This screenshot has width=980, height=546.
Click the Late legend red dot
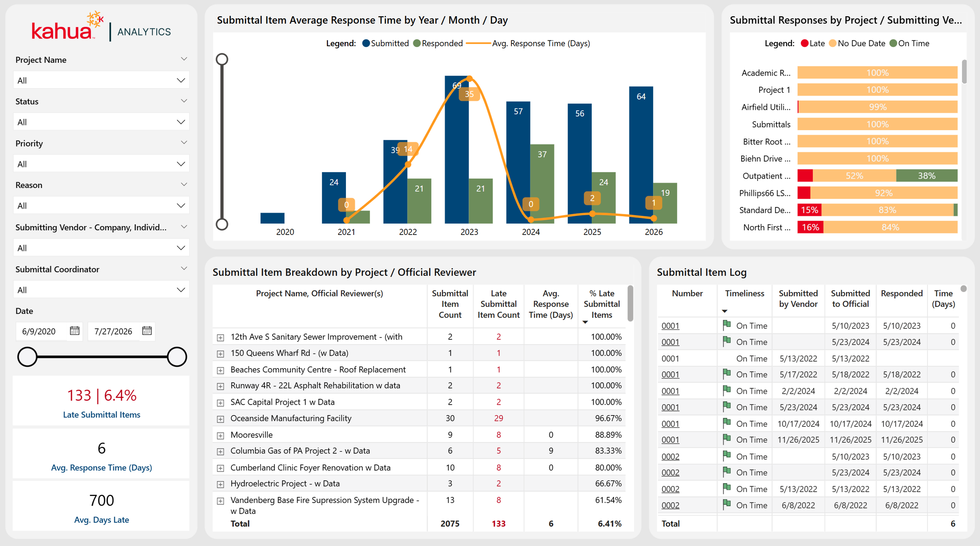tap(805, 43)
